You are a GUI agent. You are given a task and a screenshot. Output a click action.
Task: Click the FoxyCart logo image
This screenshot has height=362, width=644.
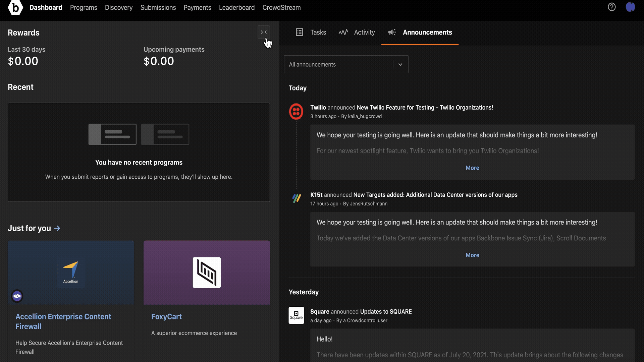click(207, 273)
